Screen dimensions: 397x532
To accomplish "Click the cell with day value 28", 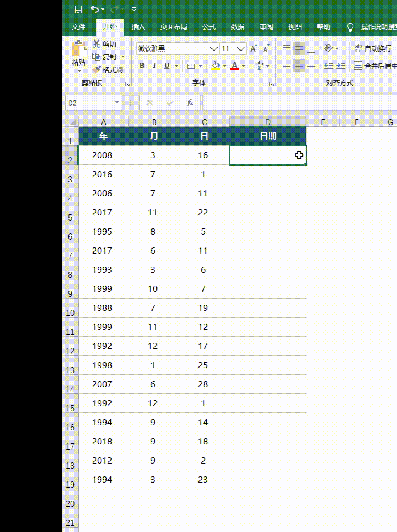I will [205, 384].
